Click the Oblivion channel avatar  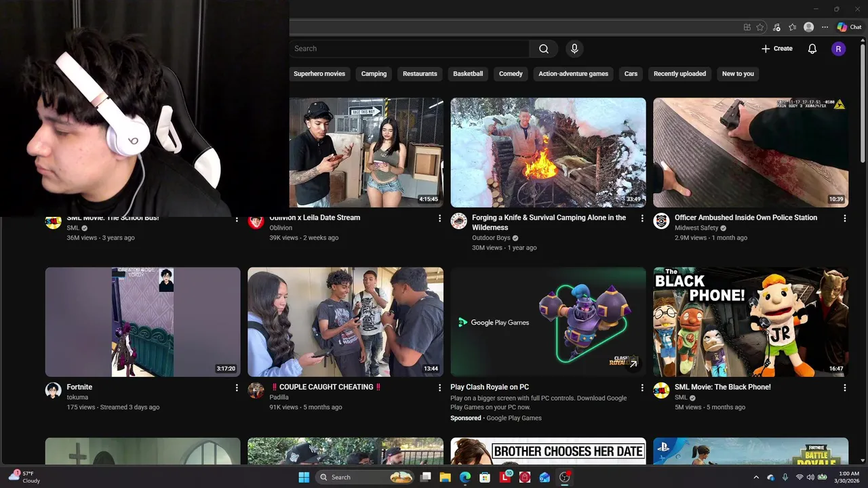click(x=256, y=221)
